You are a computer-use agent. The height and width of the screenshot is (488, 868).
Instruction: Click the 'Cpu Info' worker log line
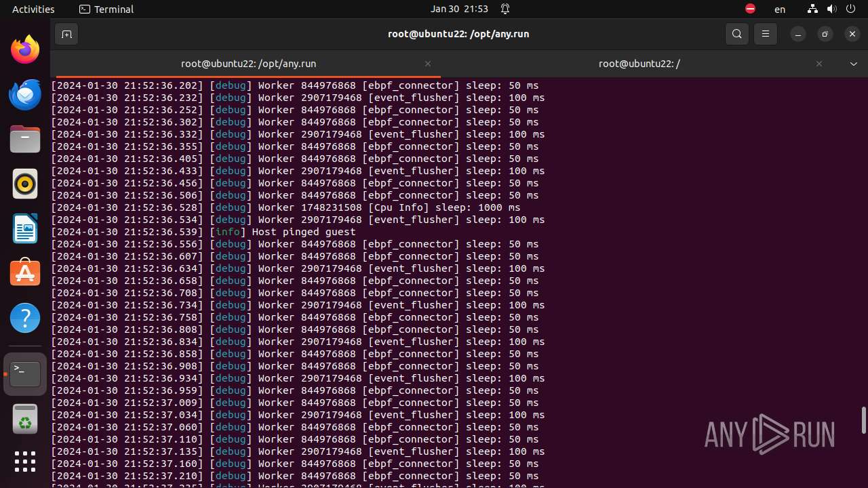(x=286, y=207)
